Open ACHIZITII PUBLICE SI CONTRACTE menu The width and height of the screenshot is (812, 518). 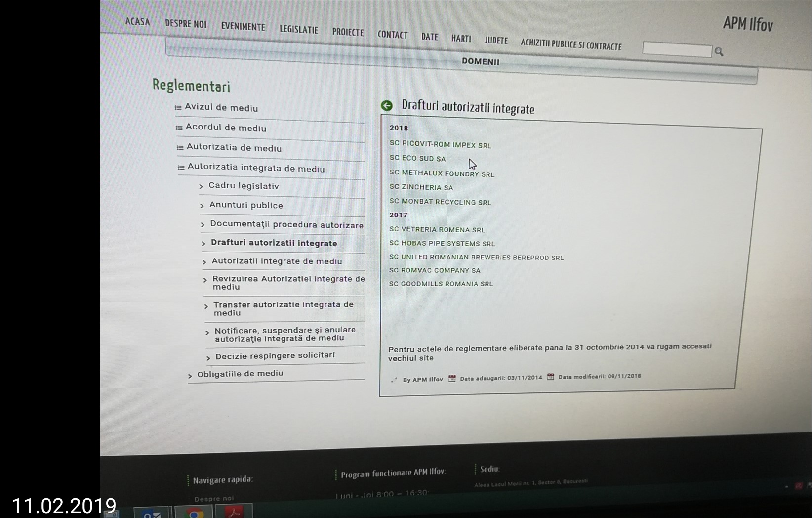tap(571, 44)
